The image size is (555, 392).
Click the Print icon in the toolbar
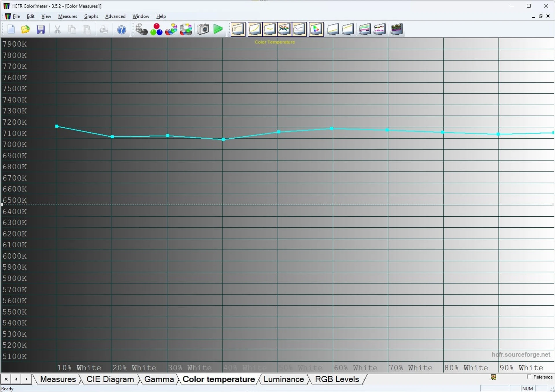103,29
